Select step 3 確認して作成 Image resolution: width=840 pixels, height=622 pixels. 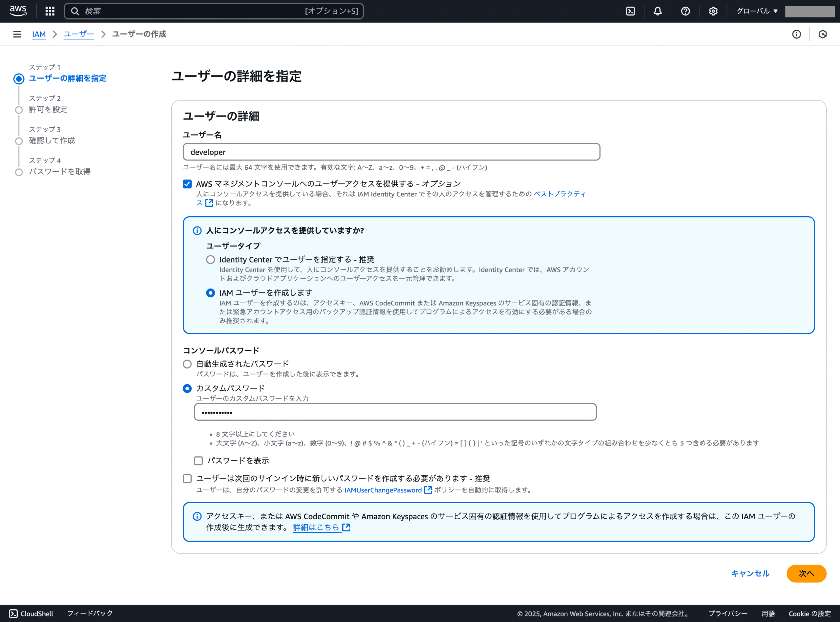tap(52, 140)
